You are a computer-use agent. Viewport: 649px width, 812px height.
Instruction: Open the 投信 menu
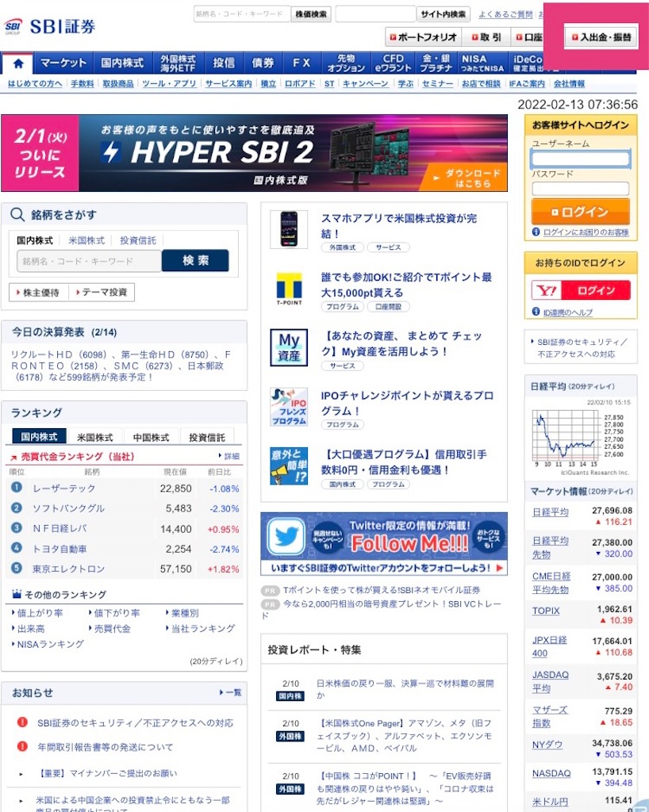225,63
